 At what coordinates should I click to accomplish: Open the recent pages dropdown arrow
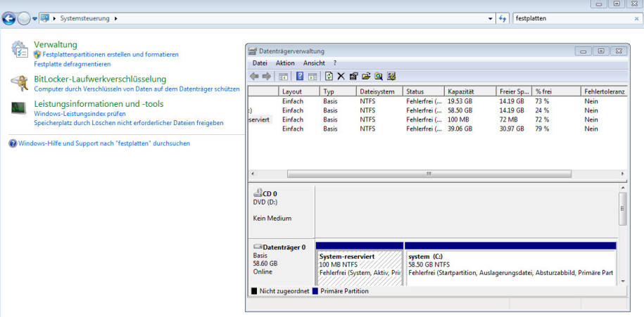click(x=35, y=19)
